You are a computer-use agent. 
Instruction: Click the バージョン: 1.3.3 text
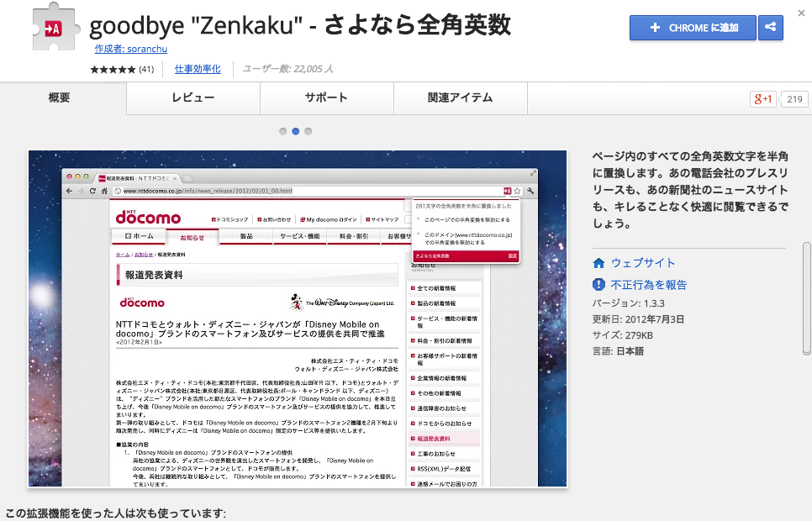pyautogui.click(x=628, y=303)
